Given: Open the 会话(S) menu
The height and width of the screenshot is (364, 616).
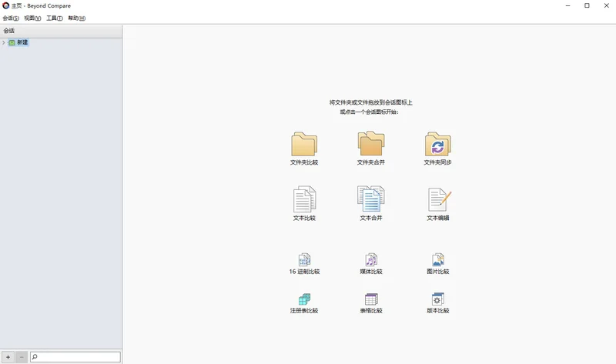Looking at the screenshot, I should pos(11,18).
